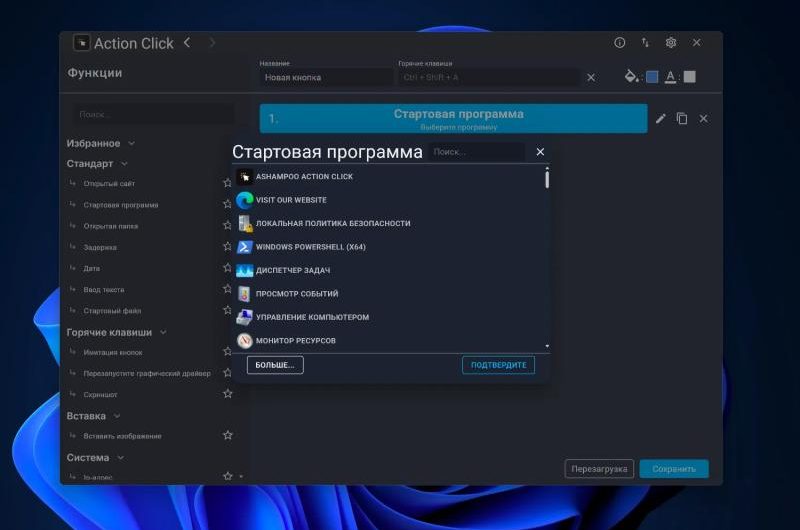Open settings gear in title bar
The width and height of the screenshot is (800, 530).
click(671, 43)
